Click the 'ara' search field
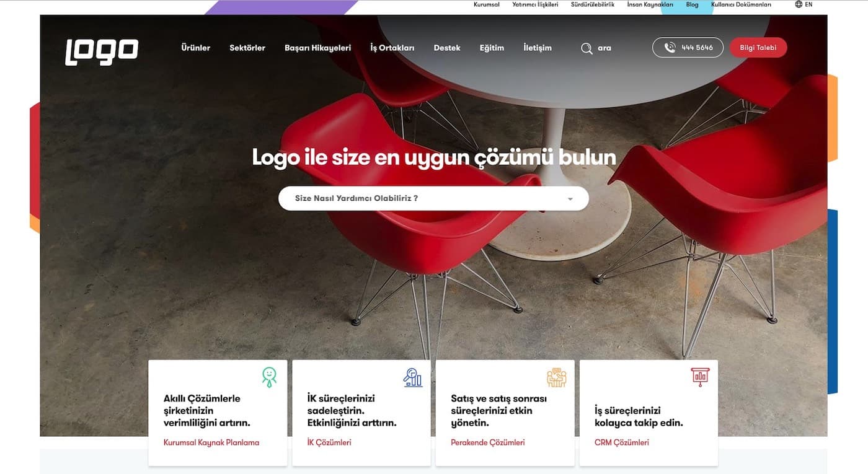 (604, 48)
